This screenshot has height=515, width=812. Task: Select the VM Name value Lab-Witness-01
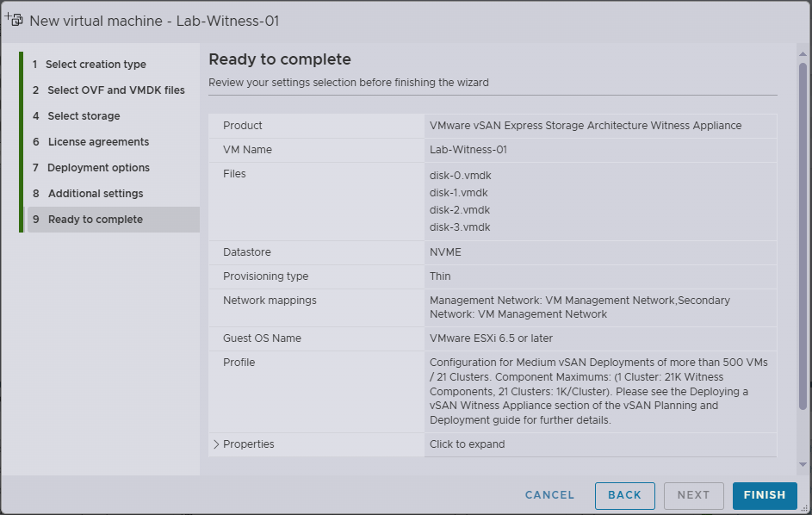click(468, 150)
